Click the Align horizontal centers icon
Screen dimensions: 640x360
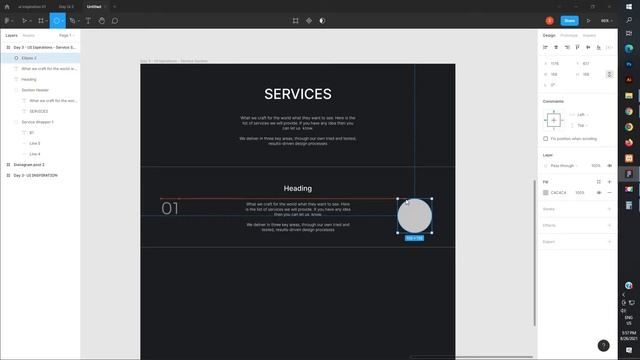coord(556,48)
